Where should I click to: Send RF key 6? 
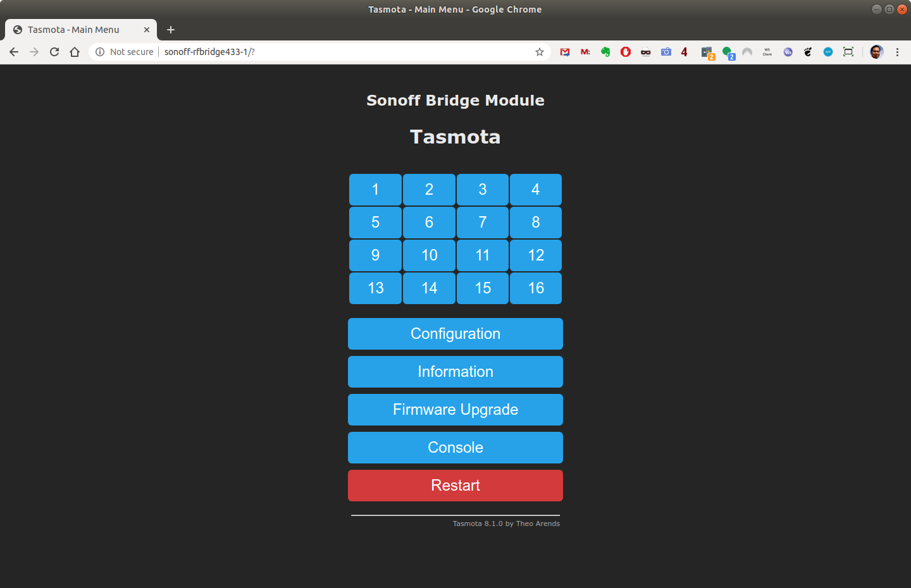(x=429, y=223)
